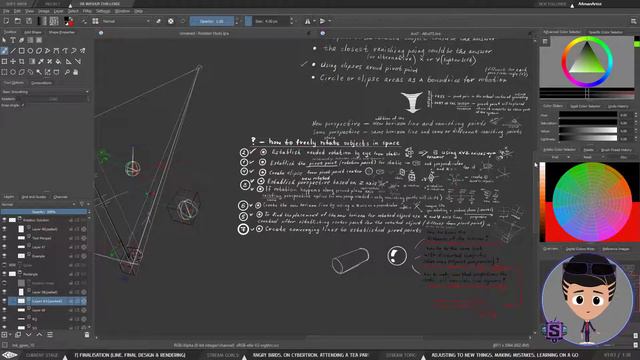Select the Rectangular Selection tool
Viewport: 640px width, 360px height.
(4, 72)
